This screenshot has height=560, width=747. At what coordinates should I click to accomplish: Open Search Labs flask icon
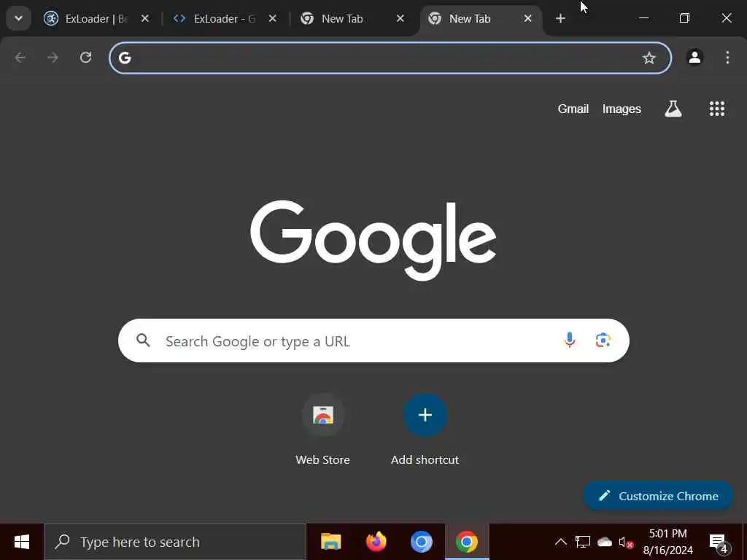673,109
